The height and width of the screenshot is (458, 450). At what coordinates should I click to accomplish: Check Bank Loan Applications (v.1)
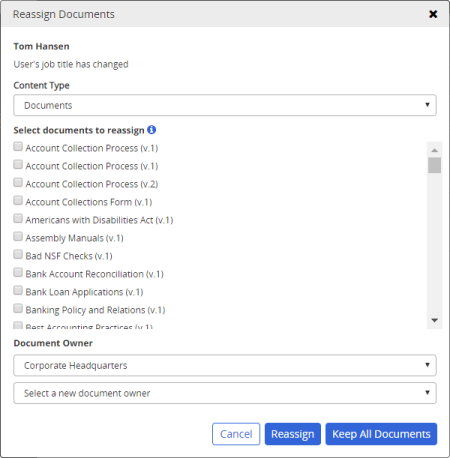[x=18, y=290]
